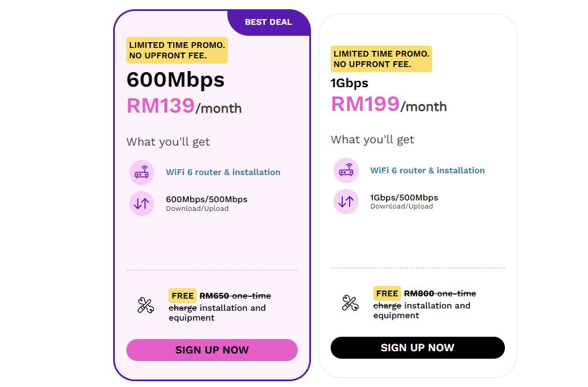
Task: Open WiFi 6 router link in 1Gbps plan
Action: (x=427, y=170)
